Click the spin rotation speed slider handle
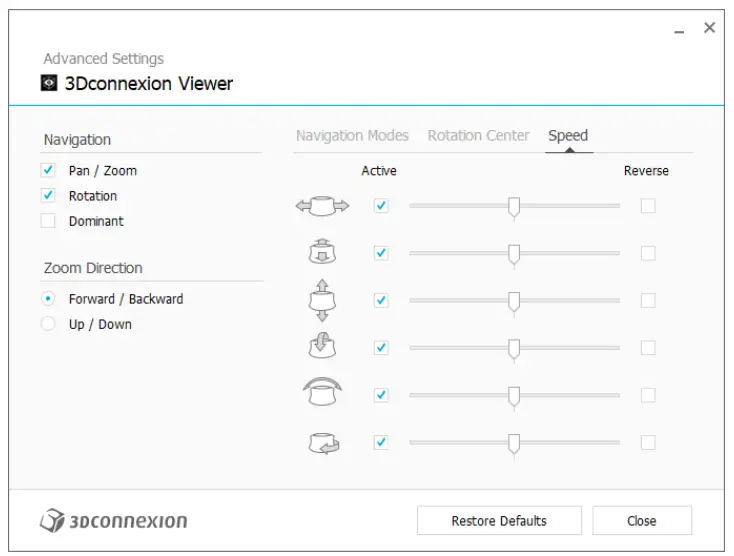Viewport: 734px width, 556px height. click(514, 443)
